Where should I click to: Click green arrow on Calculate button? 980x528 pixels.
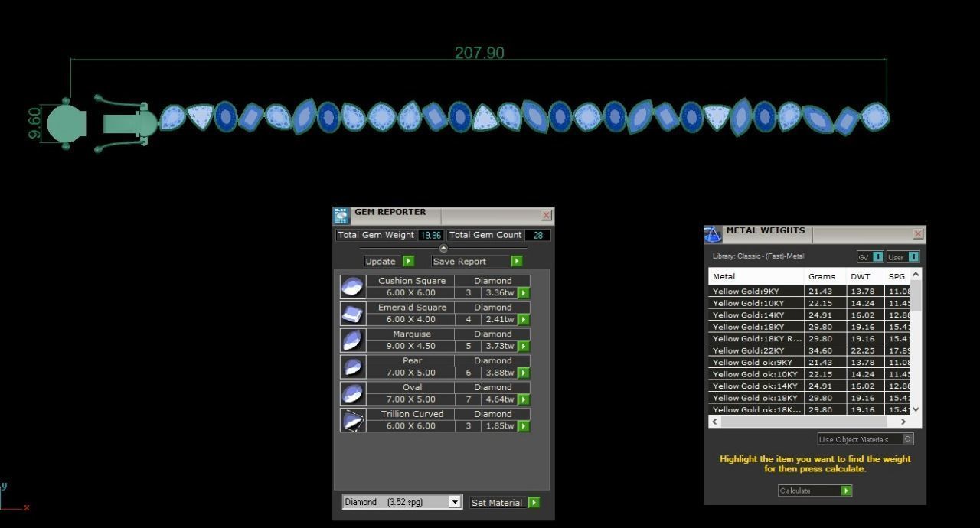click(x=846, y=491)
